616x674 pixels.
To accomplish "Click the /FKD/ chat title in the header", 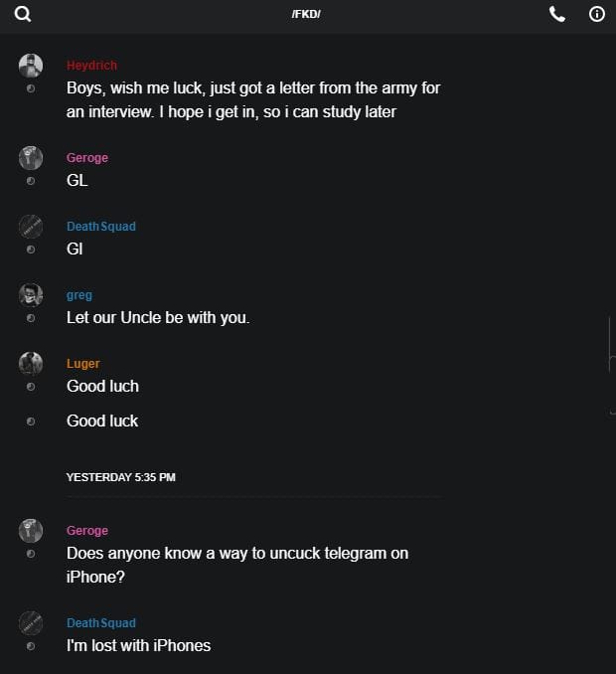I will point(306,14).
